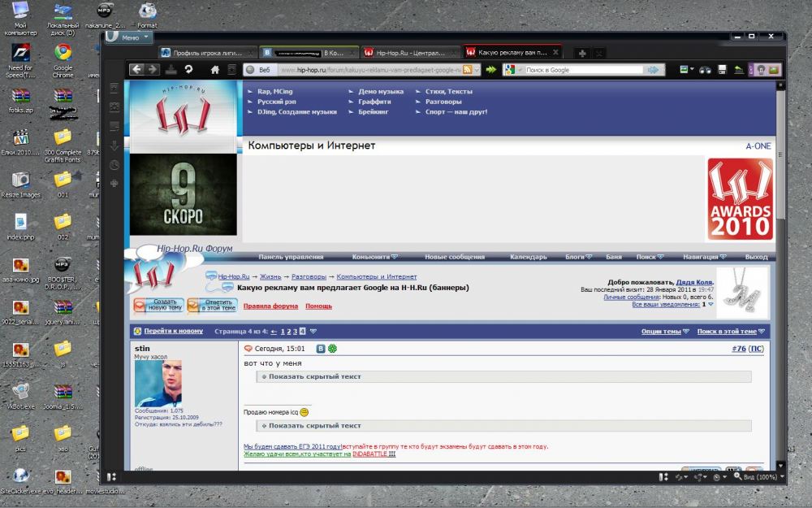The height and width of the screenshot is (508, 812).
Task: Click the Поиск в Google search field
Action: point(584,69)
